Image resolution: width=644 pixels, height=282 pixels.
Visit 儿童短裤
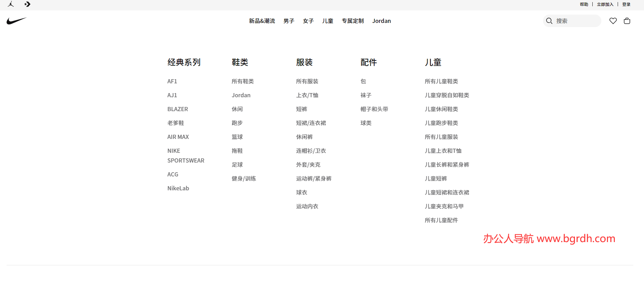click(436, 179)
